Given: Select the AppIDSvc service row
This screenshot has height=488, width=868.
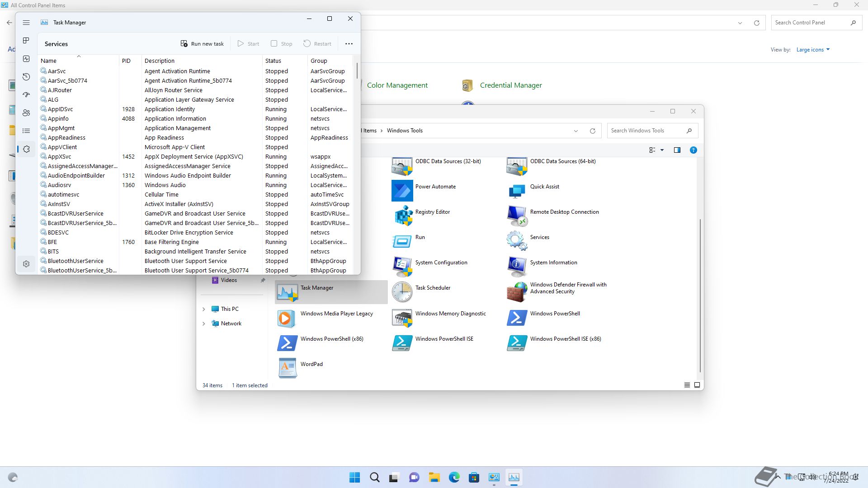Looking at the screenshot, I should [x=195, y=109].
